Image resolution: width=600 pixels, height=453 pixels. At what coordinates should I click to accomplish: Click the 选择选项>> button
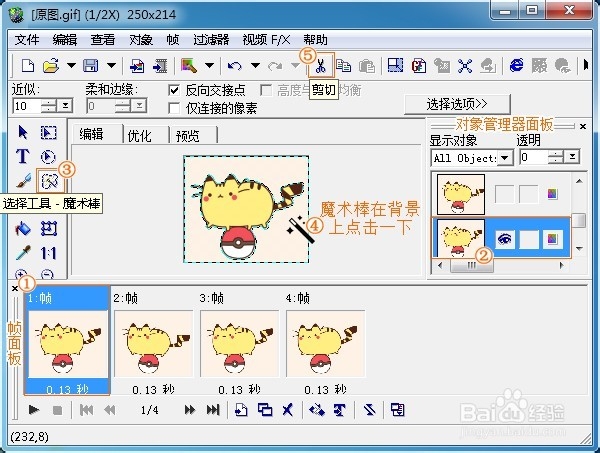click(457, 104)
